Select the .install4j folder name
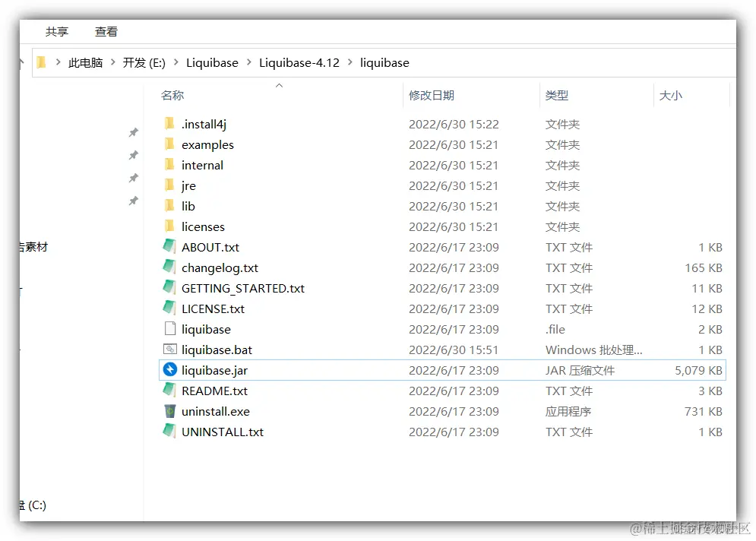Image resolution: width=756 pixels, height=541 pixels. pyautogui.click(x=204, y=125)
